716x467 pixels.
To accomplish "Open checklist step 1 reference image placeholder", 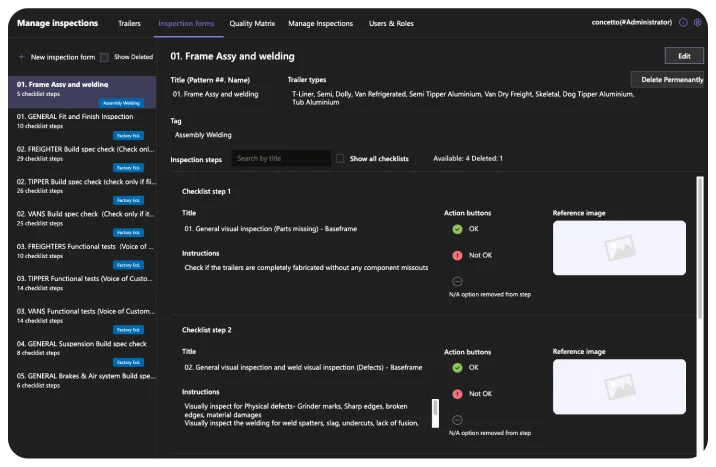I will pos(619,247).
